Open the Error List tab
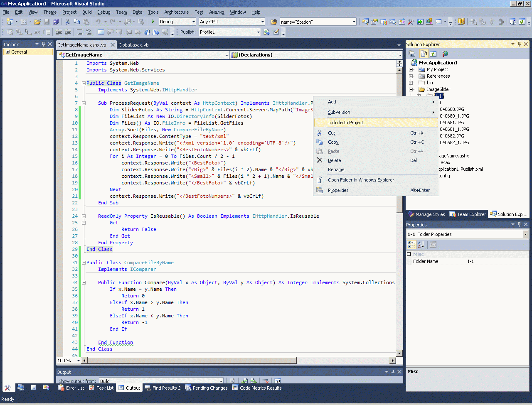This screenshot has width=532, height=405. coord(71,388)
